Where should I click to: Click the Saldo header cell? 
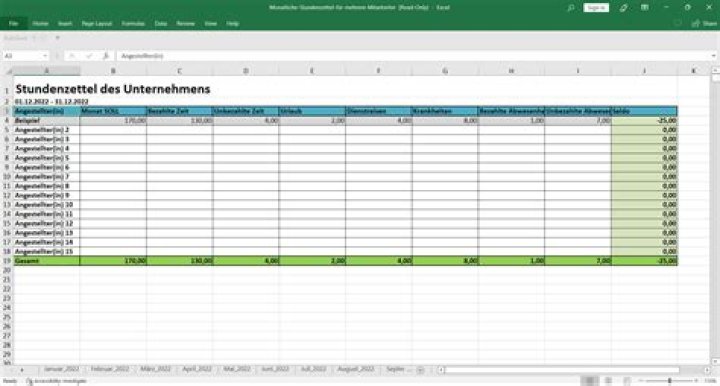click(644, 111)
